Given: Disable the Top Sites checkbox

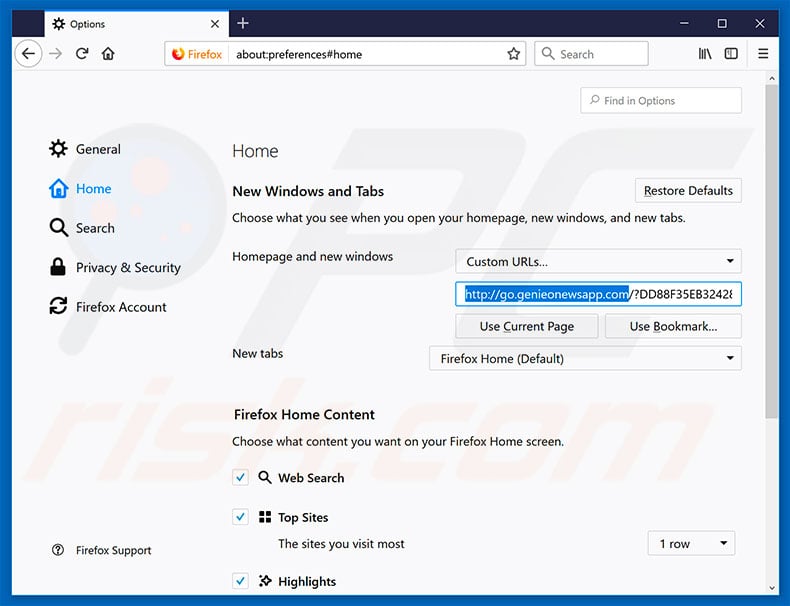Looking at the screenshot, I should (x=240, y=517).
